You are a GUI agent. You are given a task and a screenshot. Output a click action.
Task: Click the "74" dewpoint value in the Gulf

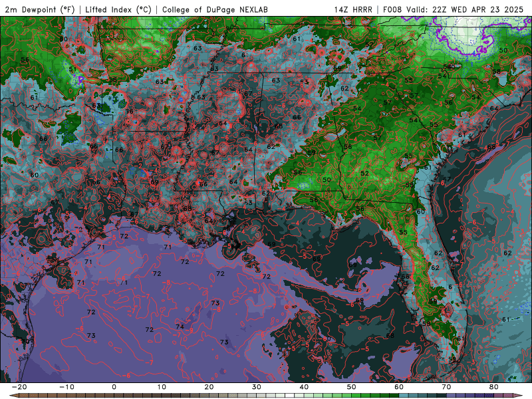point(180,327)
